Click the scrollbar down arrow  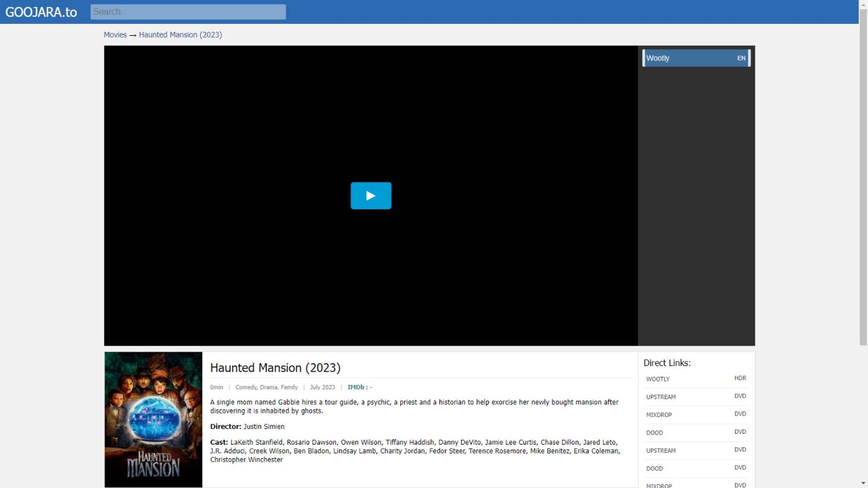click(863, 483)
